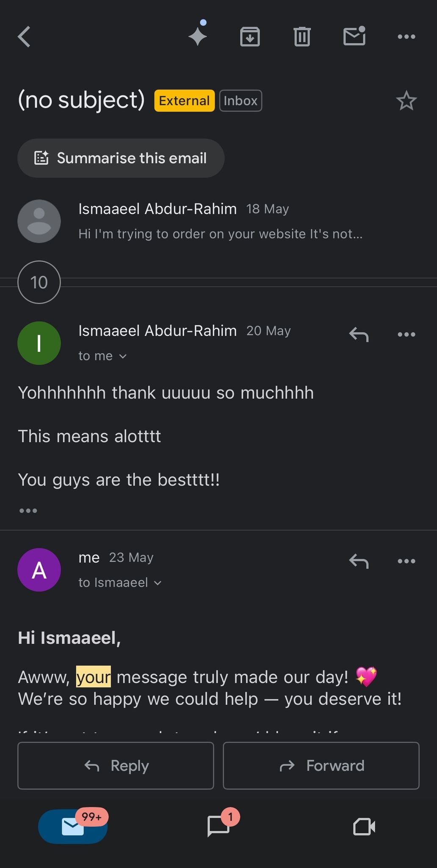Tap the Forward button
437x868 pixels.
pyautogui.click(x=321, y=766)
